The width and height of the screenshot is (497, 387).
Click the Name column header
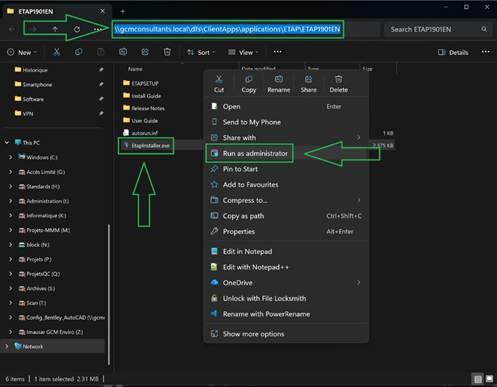(135, 69)
